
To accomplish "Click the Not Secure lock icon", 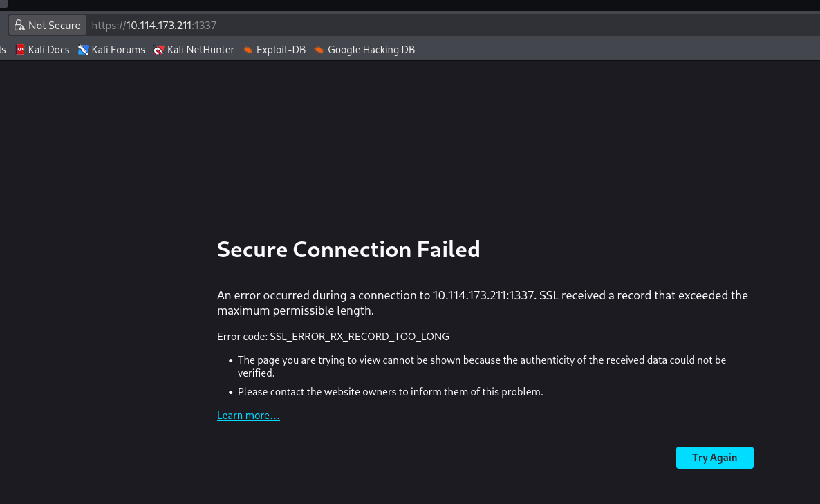I will click(x=19, y=26).
